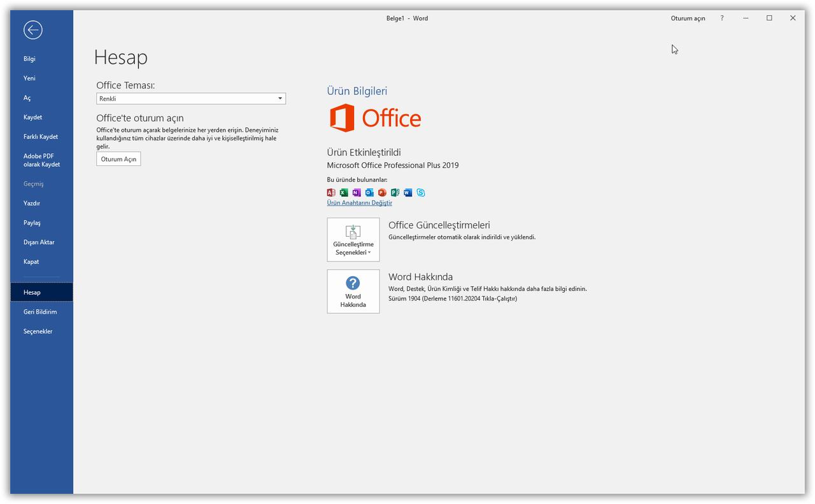Click the Office logo image
The width and height of the screenshot is (815, 504).
(376, 118)
